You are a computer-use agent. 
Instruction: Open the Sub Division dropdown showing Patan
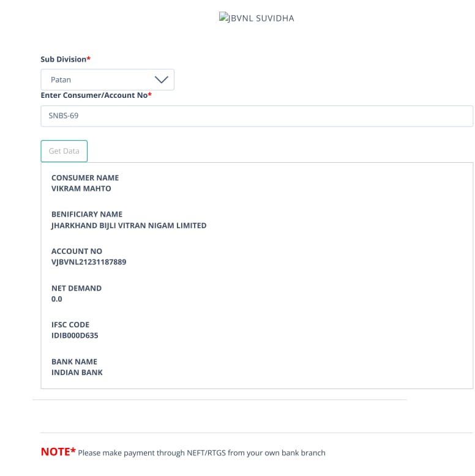pyautogui.click(x=108, y=80)
